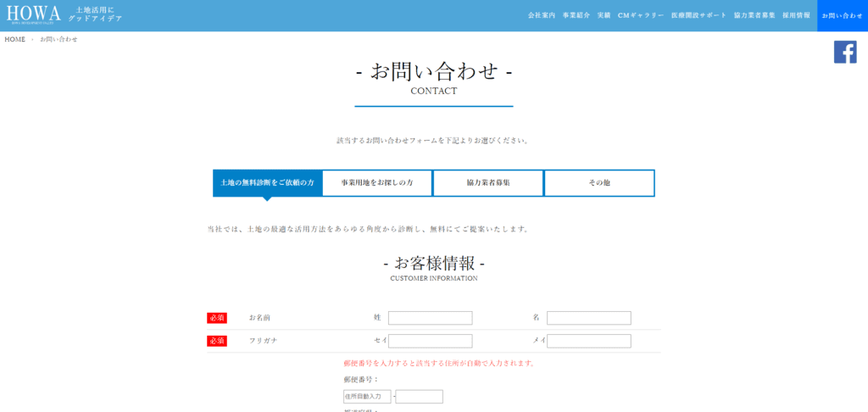Open the Facebook page icon
868x412 pixels.
click(x=845, y=52)
